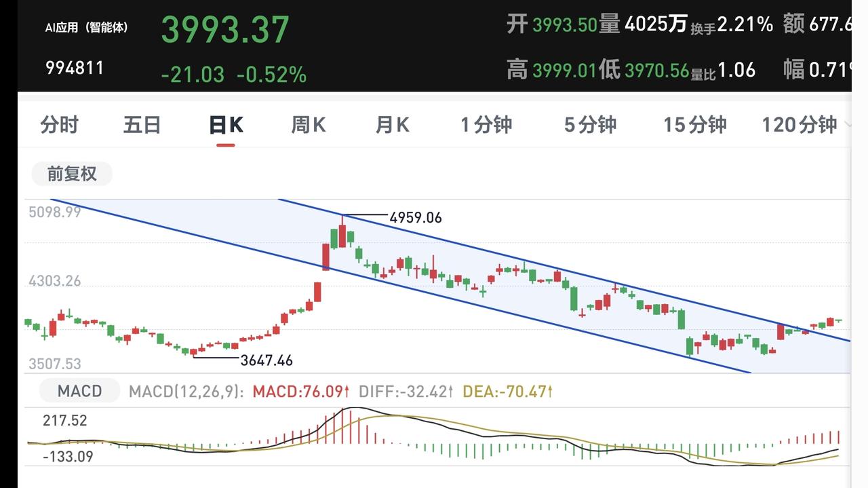Click the MACD(12,26,9) parameters label
The image size is (868, 488).
pos(186,392)
